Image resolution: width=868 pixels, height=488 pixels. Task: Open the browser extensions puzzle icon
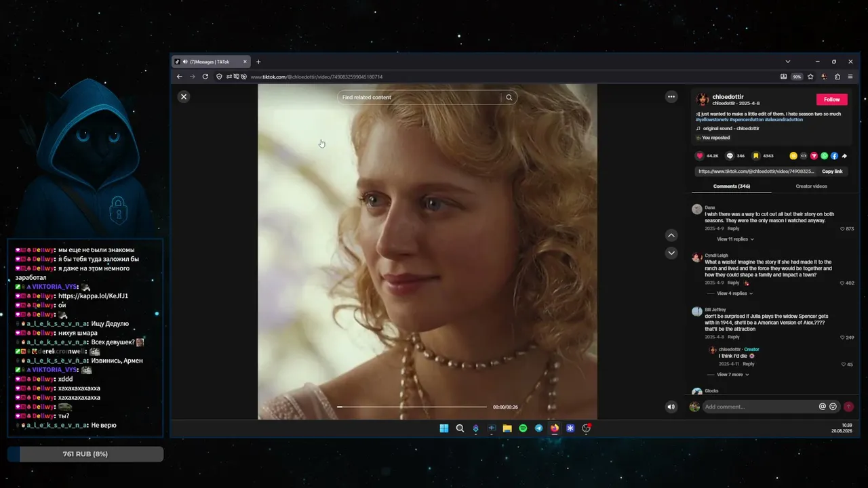pos(837,77)
